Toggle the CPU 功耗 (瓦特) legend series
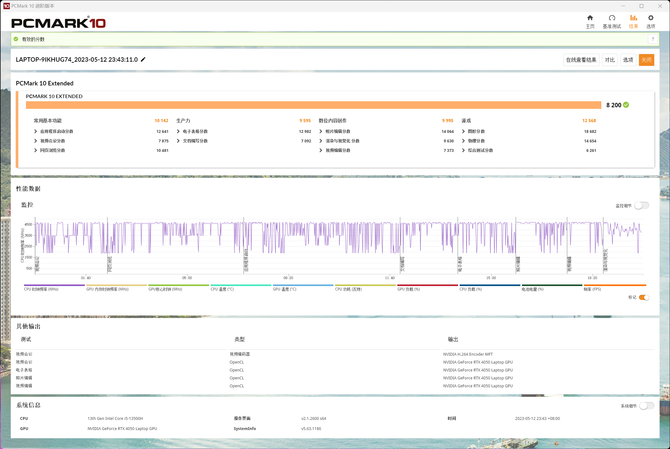Image resolution: width=670 pixels, height=449 pixels. pyautogui.click(x=365, y=287)
